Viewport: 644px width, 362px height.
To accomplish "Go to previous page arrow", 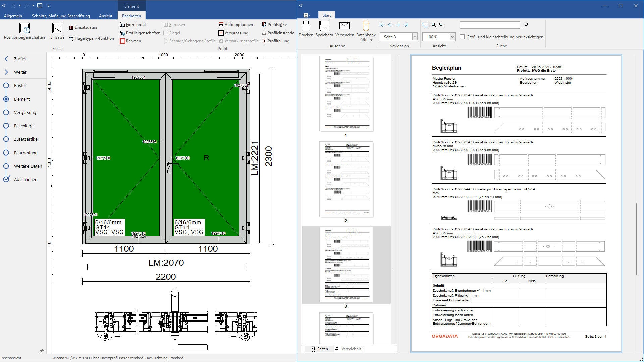I will pyautogui.click(x=390, y=25).
